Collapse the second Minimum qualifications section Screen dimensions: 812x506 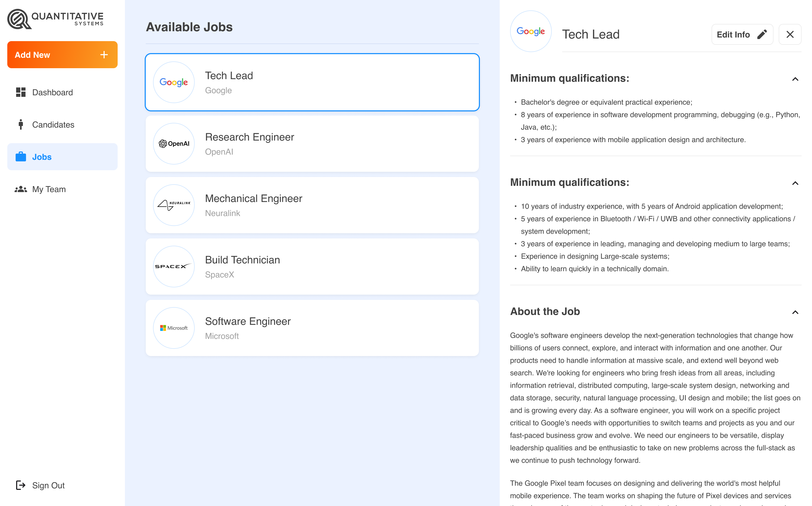795,183
